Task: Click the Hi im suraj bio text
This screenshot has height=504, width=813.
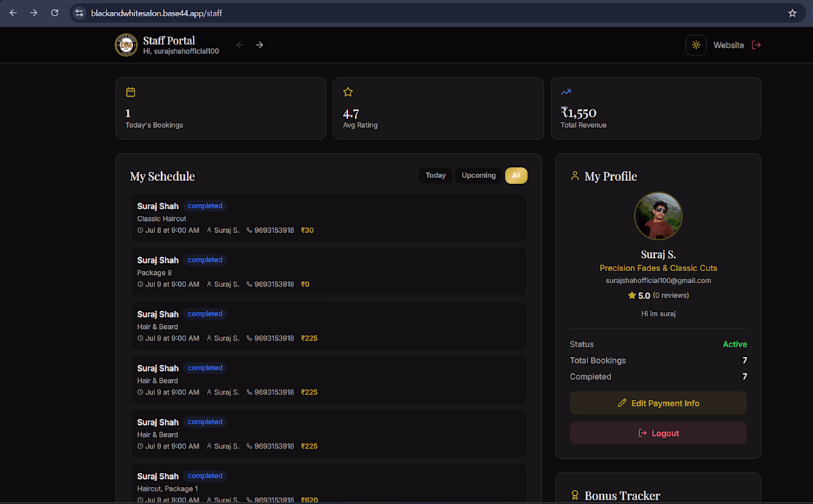Action: (x=658, y=313)
